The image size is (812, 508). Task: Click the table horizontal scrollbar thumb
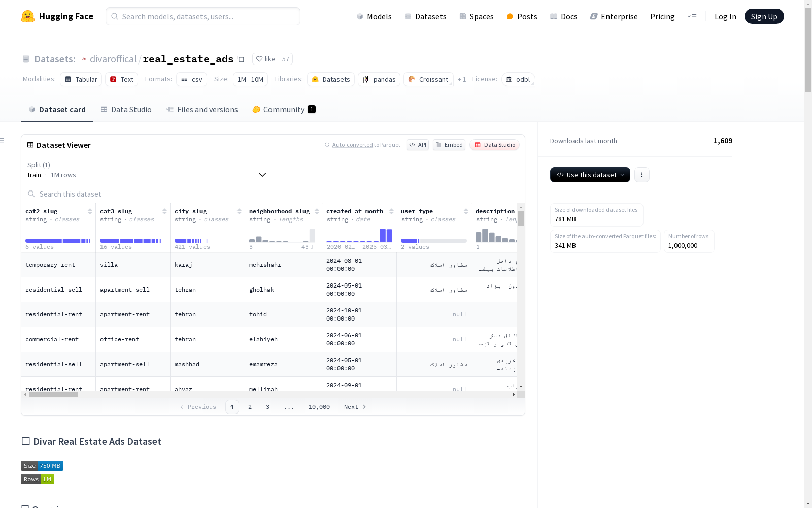(x=53, y=394)
